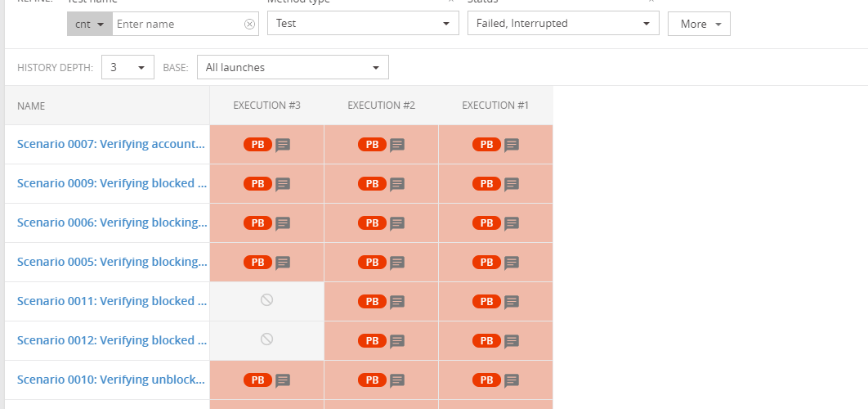Click PB defect badge for Scenario 0007 Execution #1

click(486, 145)
